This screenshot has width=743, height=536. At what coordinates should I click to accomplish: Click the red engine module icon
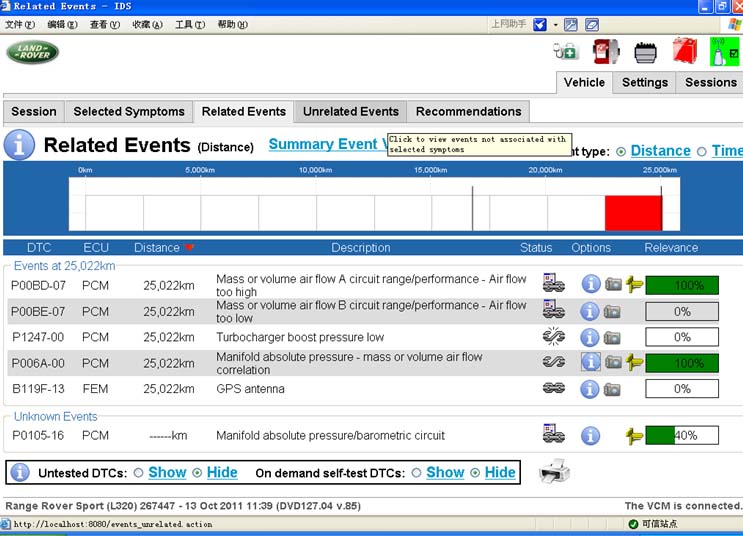tap(606, 51)
